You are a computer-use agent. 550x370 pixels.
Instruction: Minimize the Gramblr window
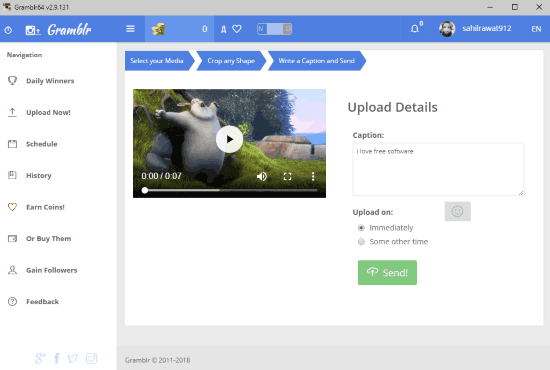tap(490, 7)
